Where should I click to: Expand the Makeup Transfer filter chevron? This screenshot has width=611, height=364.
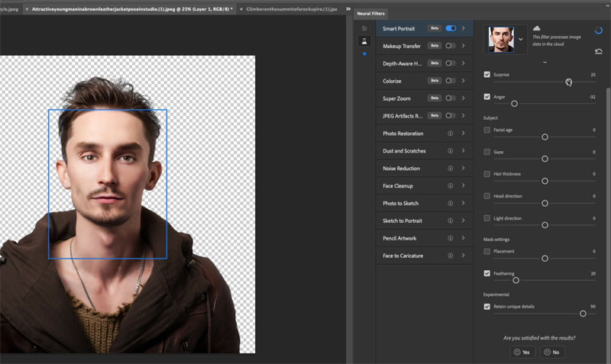(464, 46)
